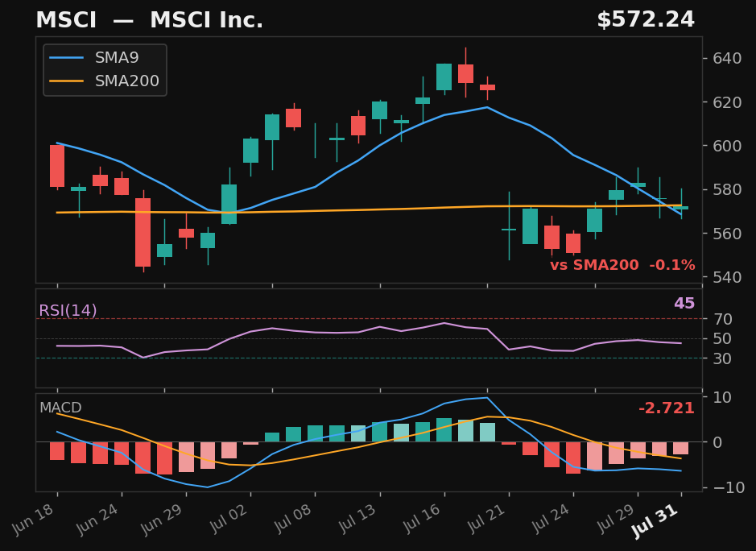The height and width of the screenshot is (551, 756).
Task: Click the RSI 50 level label
Action: (723, 338)
